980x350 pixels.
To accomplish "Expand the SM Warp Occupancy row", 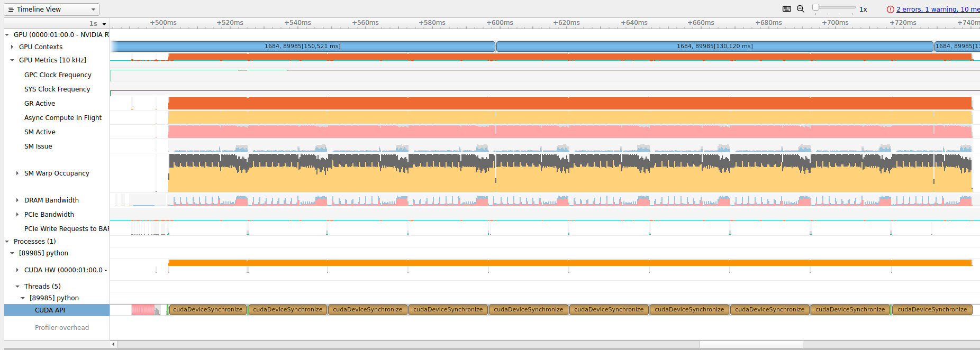I will pyautogui.click(x=17, y=173).
